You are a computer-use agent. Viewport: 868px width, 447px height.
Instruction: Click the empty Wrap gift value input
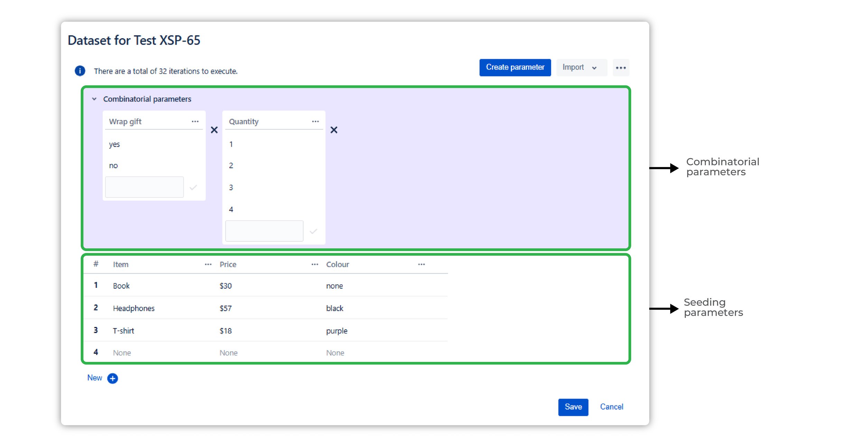[x=144, y=187]
